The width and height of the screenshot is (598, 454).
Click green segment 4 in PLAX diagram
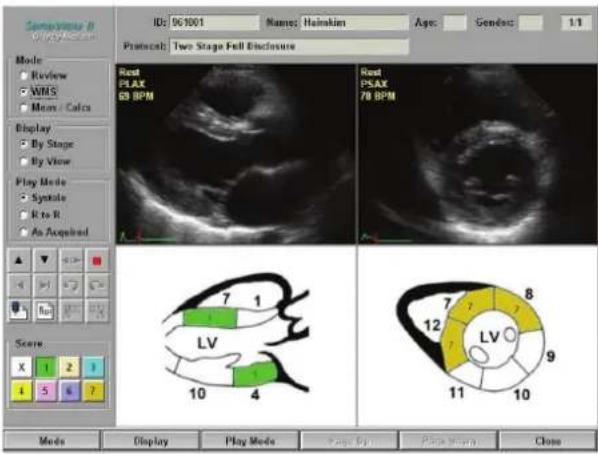[x=255, y=374]
